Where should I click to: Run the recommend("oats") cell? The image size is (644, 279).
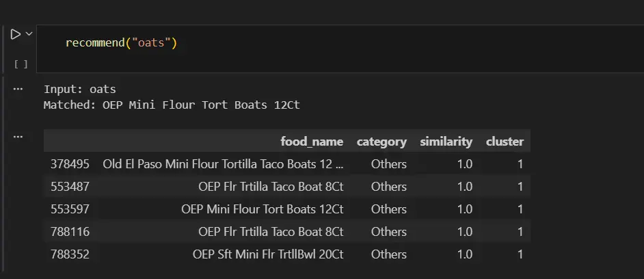(x=15, y=34)
